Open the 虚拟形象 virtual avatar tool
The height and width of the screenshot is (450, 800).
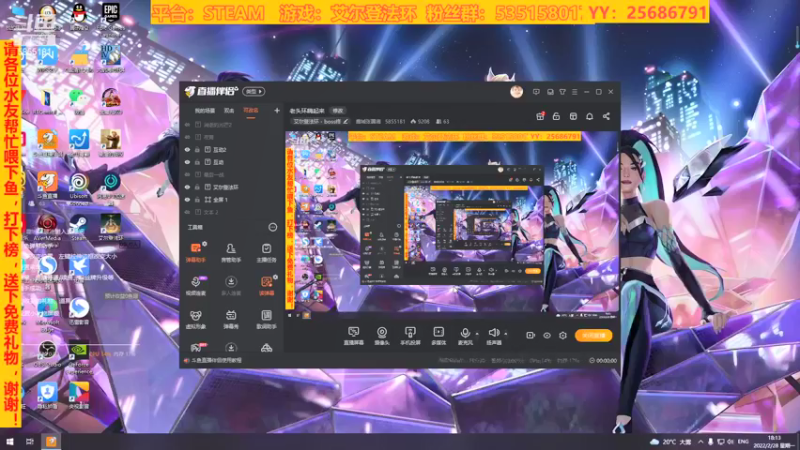tap(196, 319)
